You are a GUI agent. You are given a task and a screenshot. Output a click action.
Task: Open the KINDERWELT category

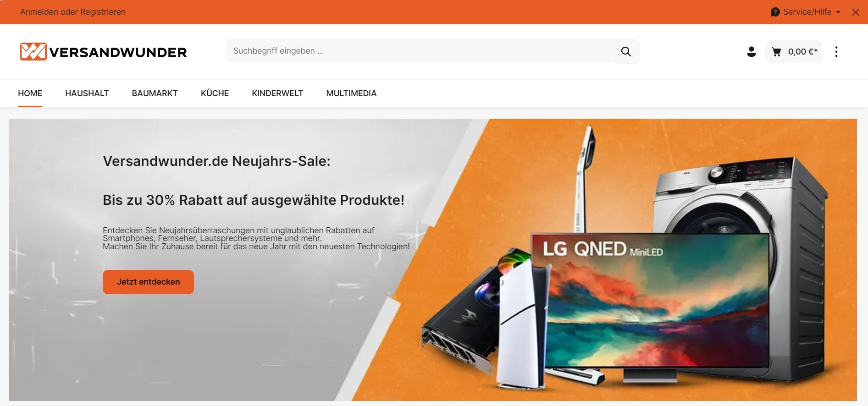click(277, 93)
